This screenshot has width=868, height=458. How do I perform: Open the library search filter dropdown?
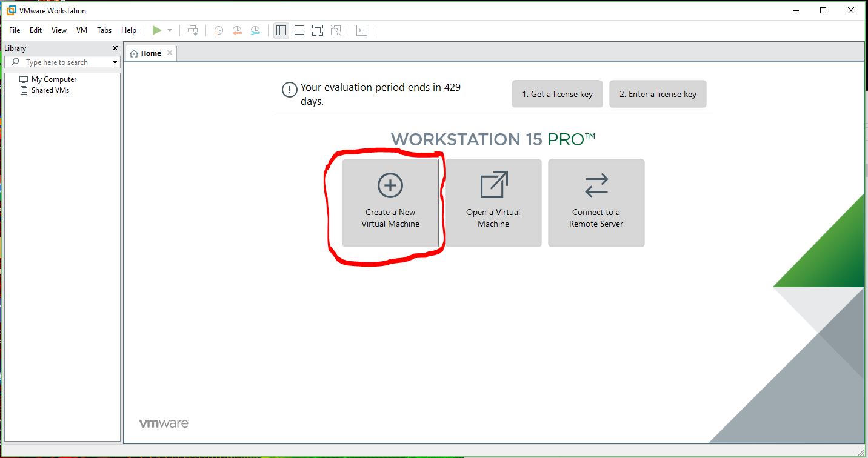115,62
